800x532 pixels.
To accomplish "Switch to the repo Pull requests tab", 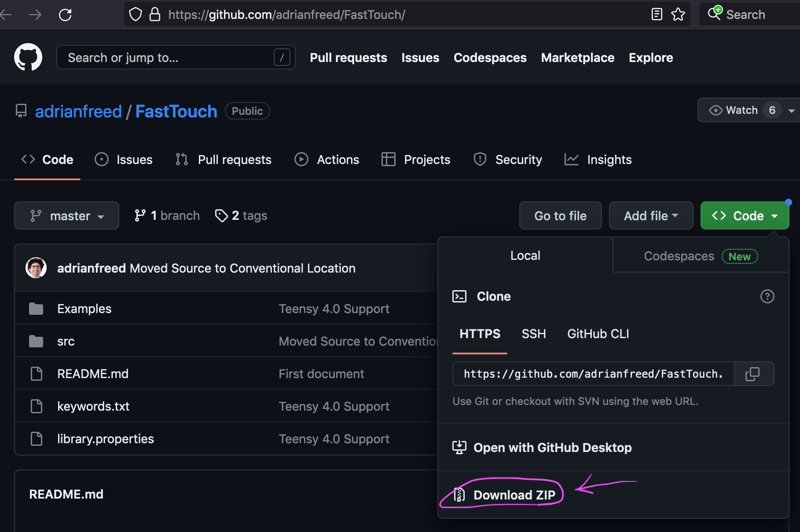I will point(223,160).
